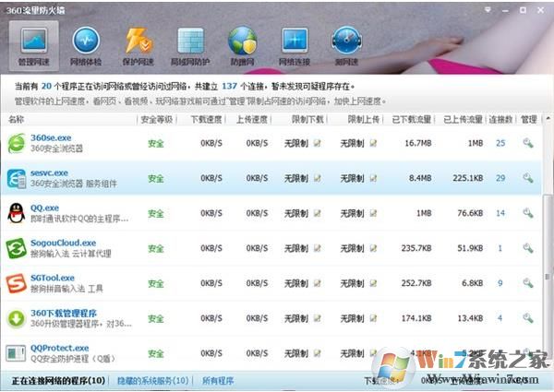Open the 网络连接 monitor icon
The height and width of the screenshot is (392, 554).
click(294, 45)
